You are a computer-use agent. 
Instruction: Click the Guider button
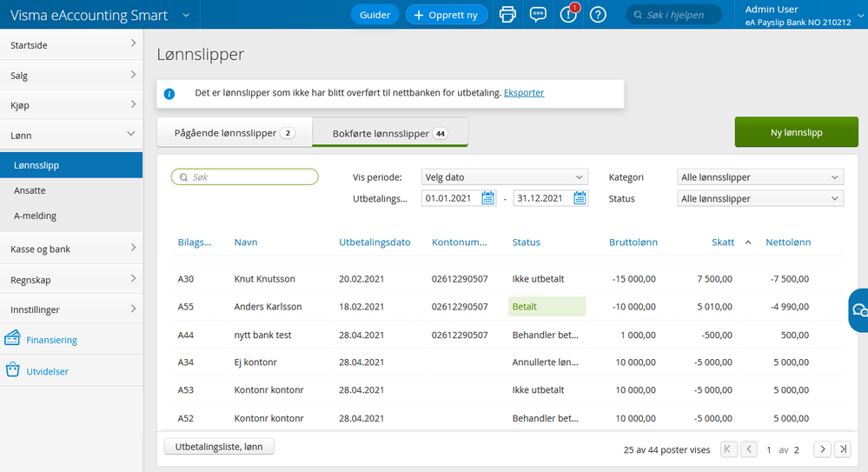pyautogui.click(x=374, y=15)
